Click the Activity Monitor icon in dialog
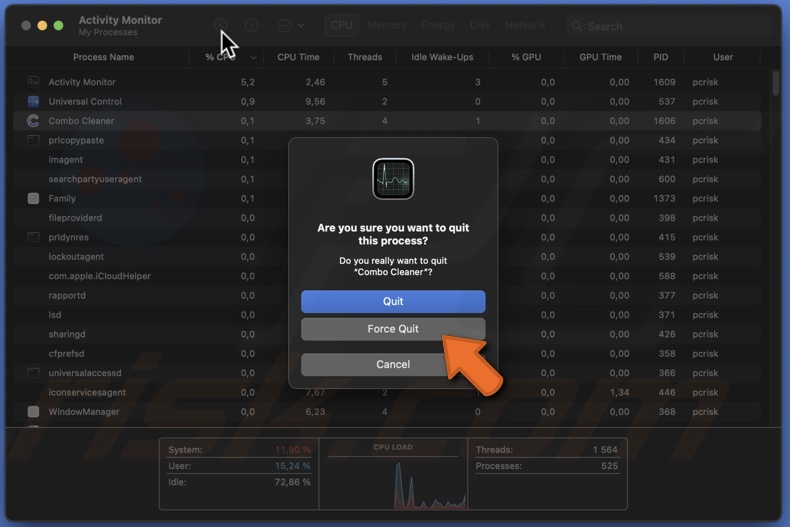 coord(393,179)
